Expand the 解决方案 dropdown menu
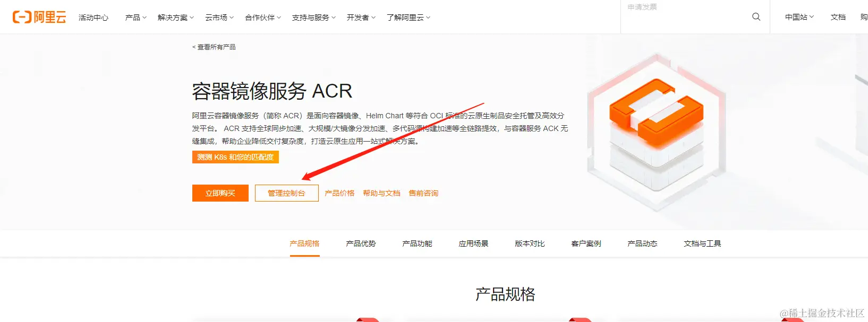This screenshot has height=322, width=868. point(176,18)
